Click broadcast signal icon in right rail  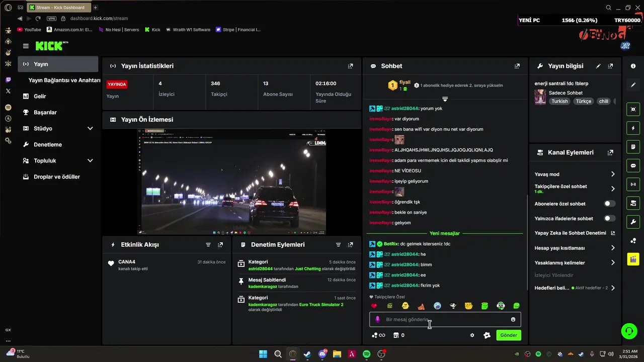633,185
